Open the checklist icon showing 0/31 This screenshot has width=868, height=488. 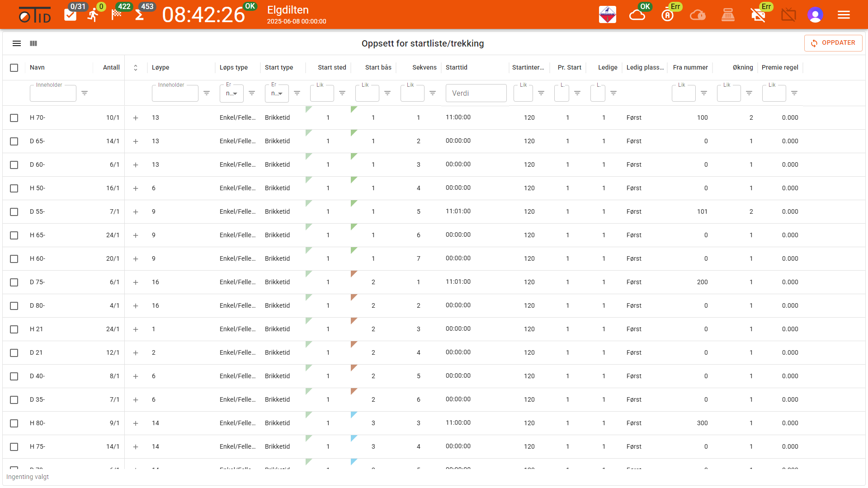point(71,15)
